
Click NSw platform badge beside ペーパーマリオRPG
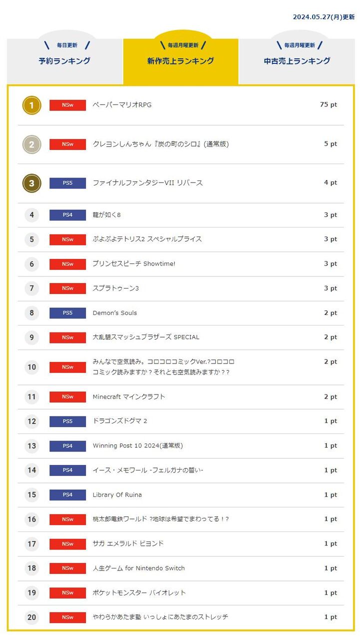(67, 105)
